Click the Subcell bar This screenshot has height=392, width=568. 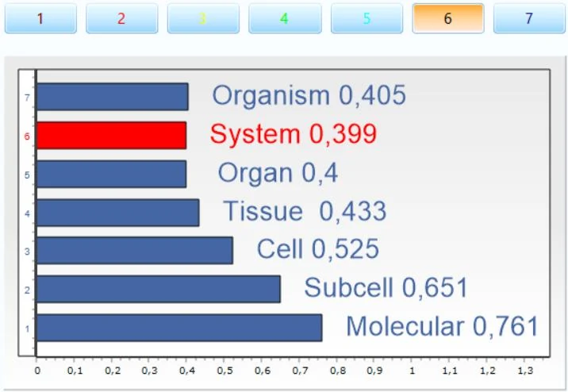click(159, 289)
